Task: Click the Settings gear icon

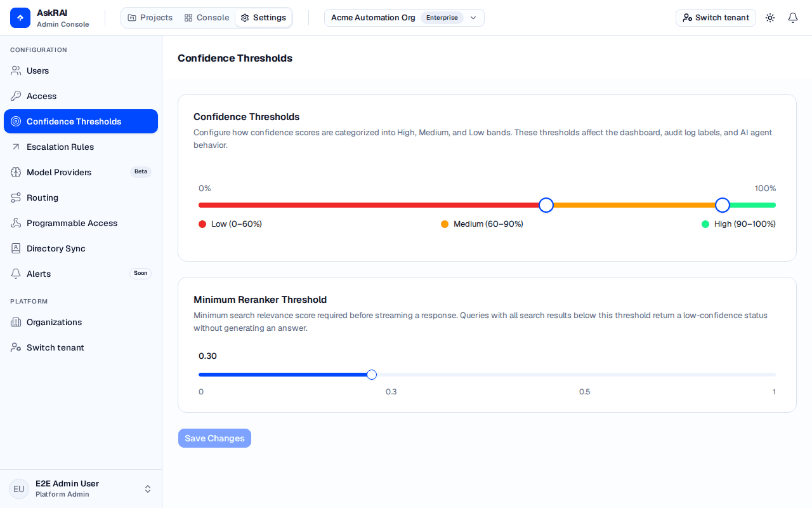Action: tap(245, 18)
